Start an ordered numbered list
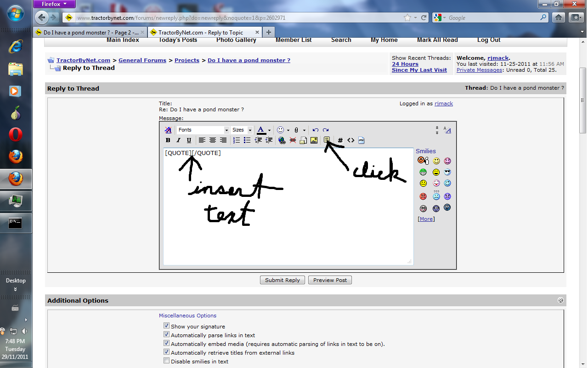 pos(237,140)
